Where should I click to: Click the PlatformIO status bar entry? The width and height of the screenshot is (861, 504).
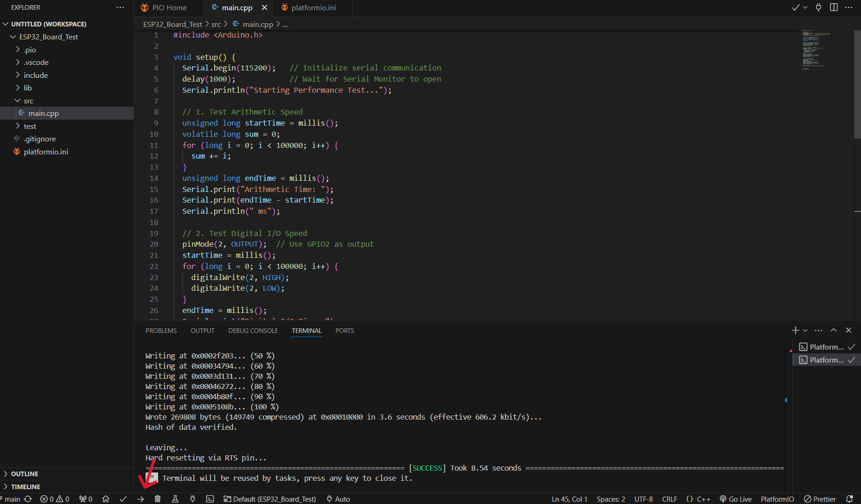(777, 499)
